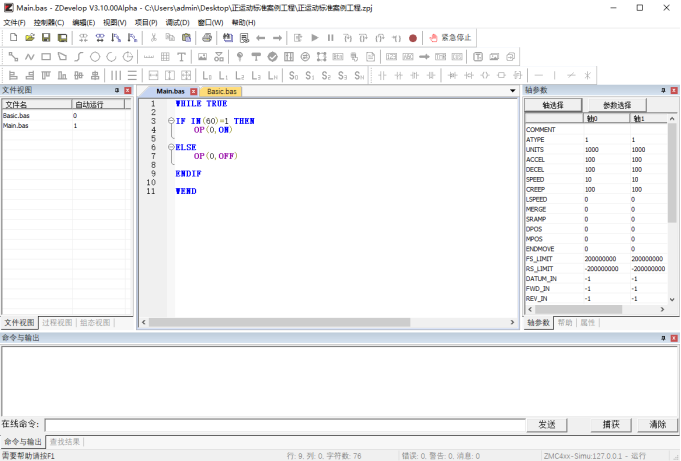Collapse the IF block fold marker
Screen dimensions: 681x461
point(171,121)
